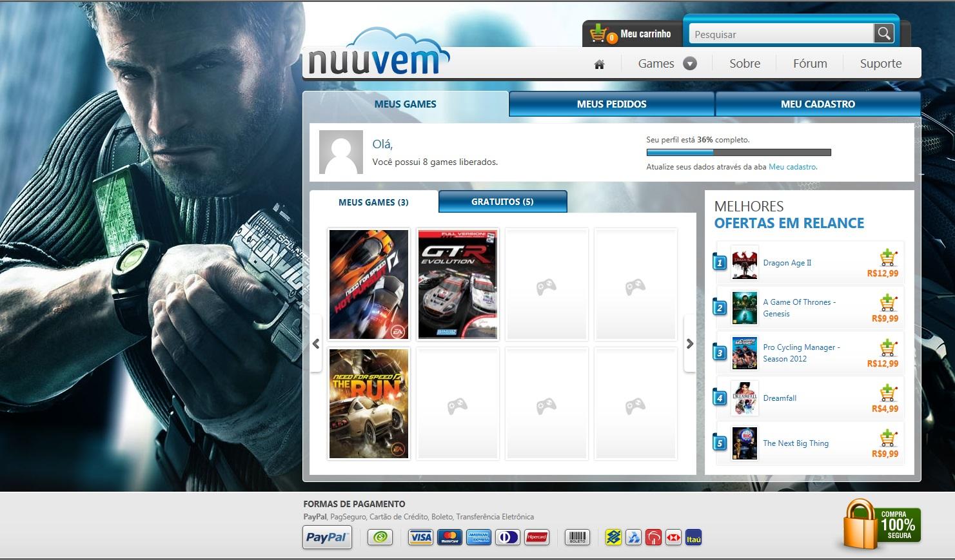The height and width of the screenshot is (560, 955).
Task: Click the Bradesco red bank icon
Action: 653,537
